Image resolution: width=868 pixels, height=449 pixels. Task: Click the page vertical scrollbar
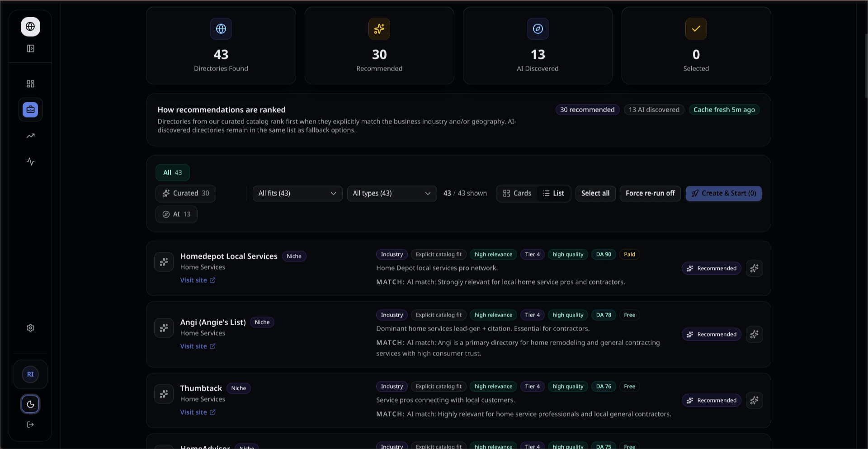click(x=866, y=66)
